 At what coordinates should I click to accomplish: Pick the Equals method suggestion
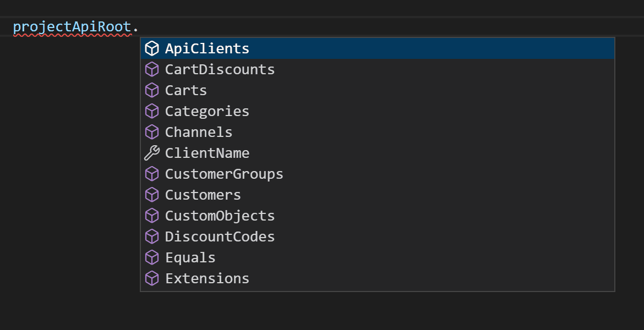pos(190,258)
